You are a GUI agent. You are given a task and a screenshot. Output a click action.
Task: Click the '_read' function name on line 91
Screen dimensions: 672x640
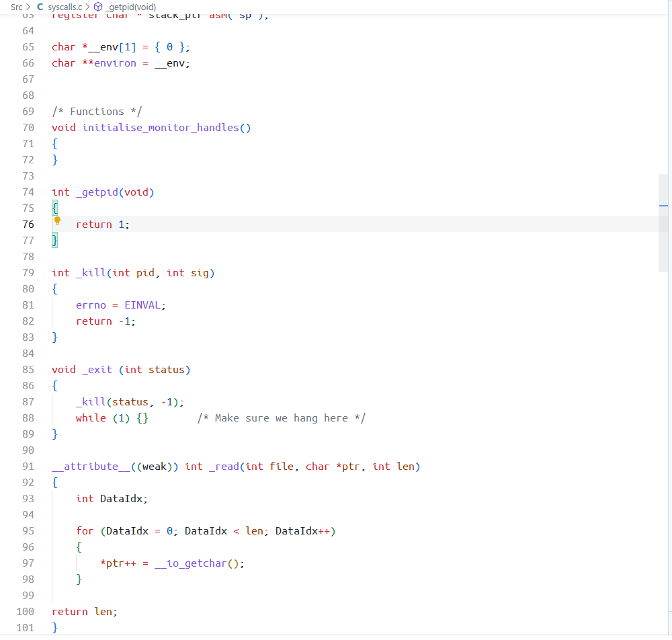[x=224, y=467]
